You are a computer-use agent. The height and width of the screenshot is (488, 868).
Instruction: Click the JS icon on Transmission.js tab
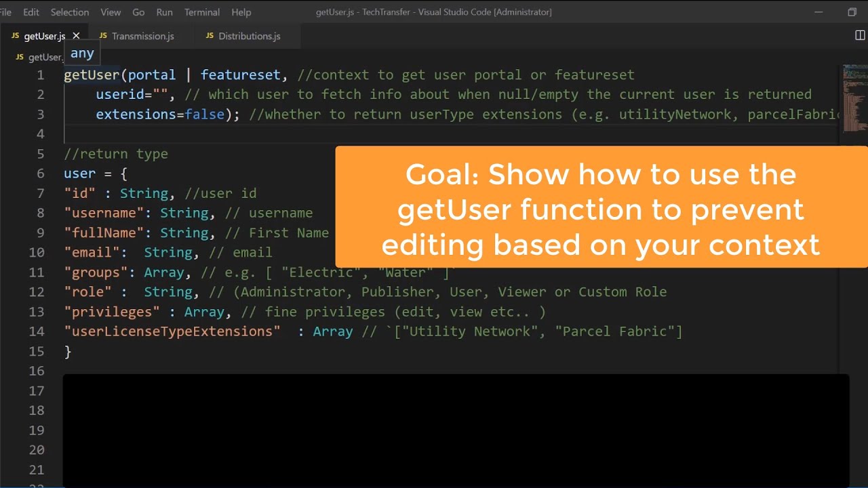pos(103,36)
